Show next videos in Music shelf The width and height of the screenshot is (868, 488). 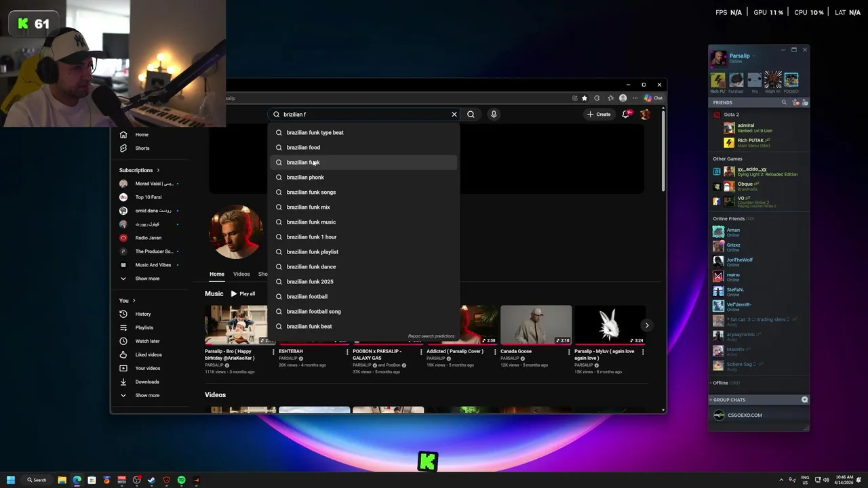[x=647, y=325]
